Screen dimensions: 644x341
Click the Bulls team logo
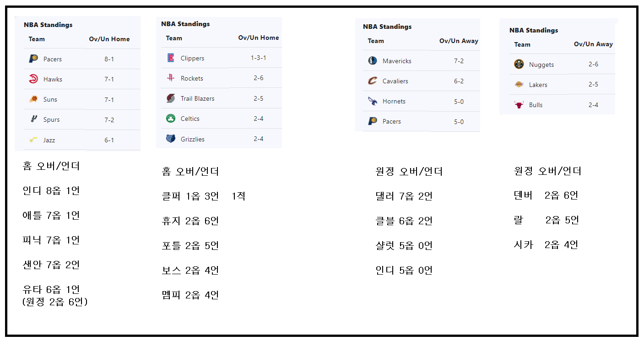tap(519, 105)
